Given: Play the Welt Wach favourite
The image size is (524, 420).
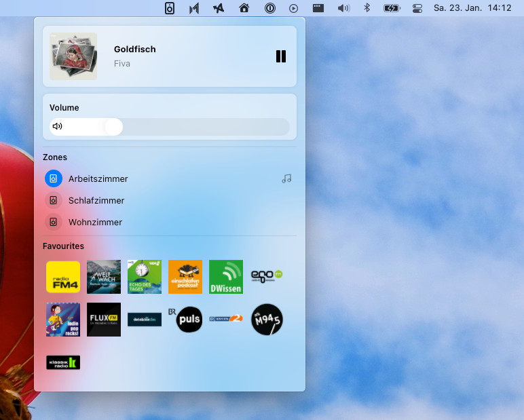Looking at the screenshot, I should coord(104,277).
